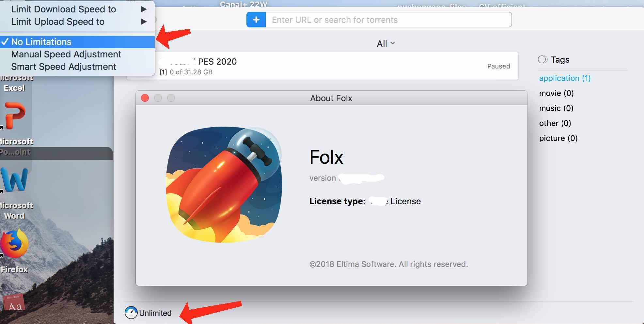Click the Folx rocket logo
This screenshot has width=644, height=324.
[224, 185]
